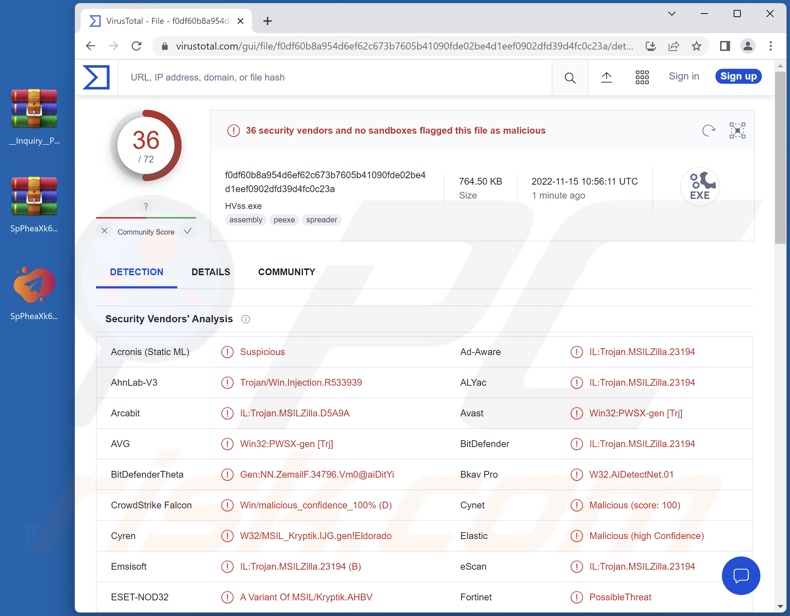
Task: Click the spreader tag
Action: pyautogui.click(x=321, y=220)
